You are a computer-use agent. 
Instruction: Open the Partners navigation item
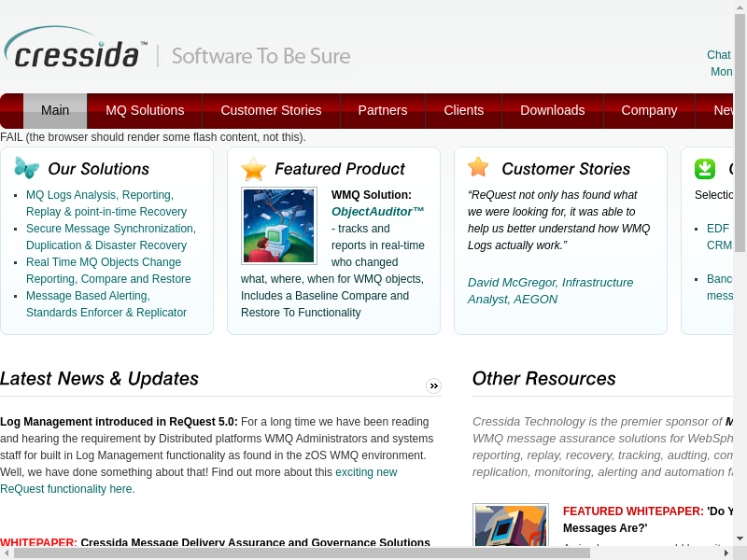pos(383,110)
